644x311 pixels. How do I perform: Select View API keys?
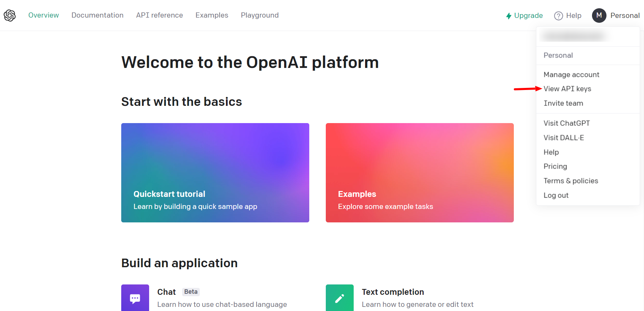[x=567, y=89]
